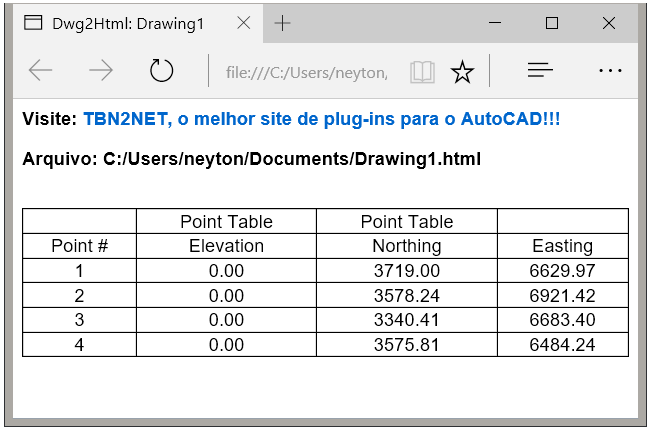653x433 pixels.
Task: Go back using the browser back arrow
Action: [40, 70]
